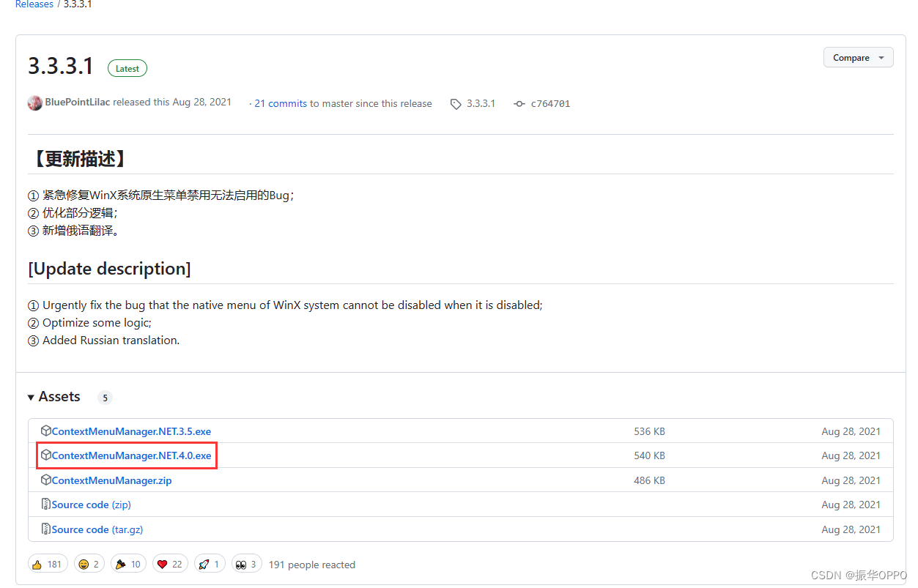The image size is (918, 588).
Task: Toggle the eyes reaction 3
Action: (247, 565)
